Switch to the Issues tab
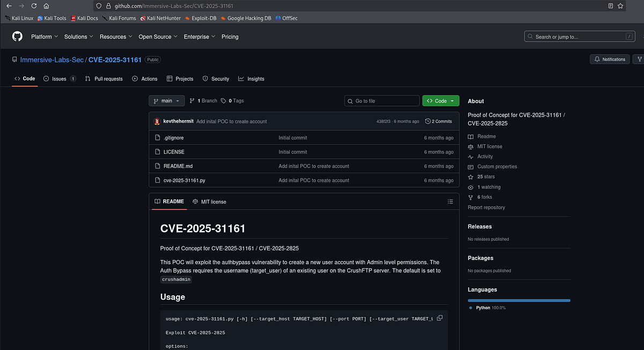 60,78
